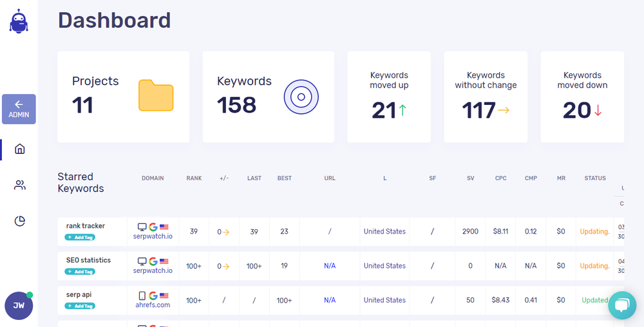Sort by the LAST column header
This screenshot has height=327, width=644.
(x=254, y=178)
